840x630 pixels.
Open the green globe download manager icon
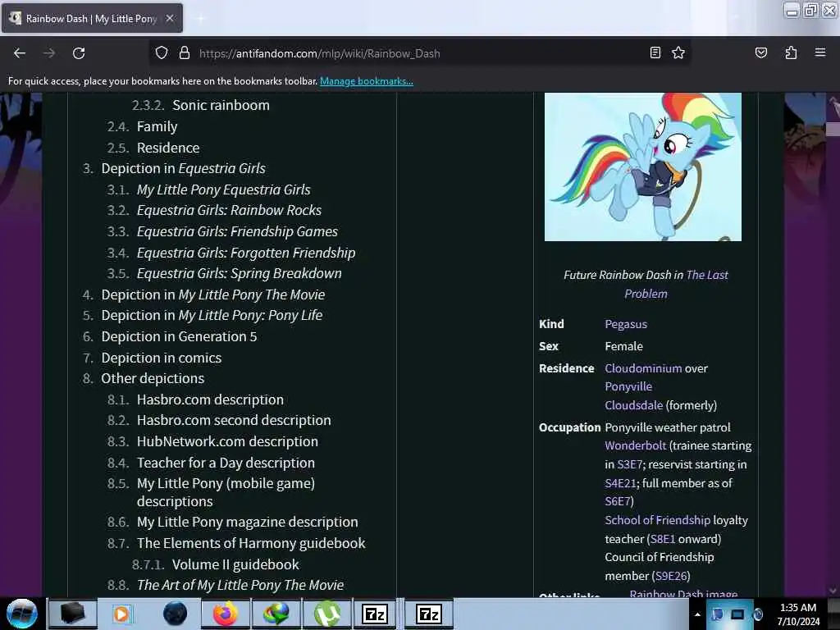pos(276,614)
